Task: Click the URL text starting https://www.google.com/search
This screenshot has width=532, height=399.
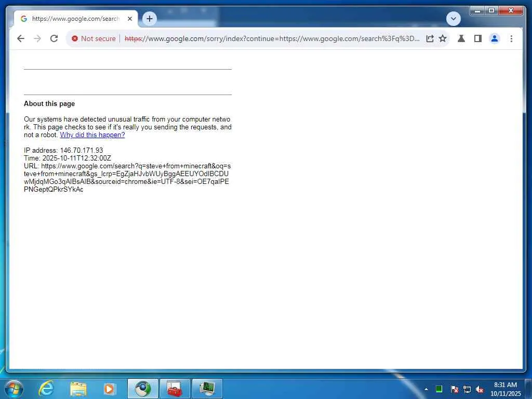Action: click(127, 178)
